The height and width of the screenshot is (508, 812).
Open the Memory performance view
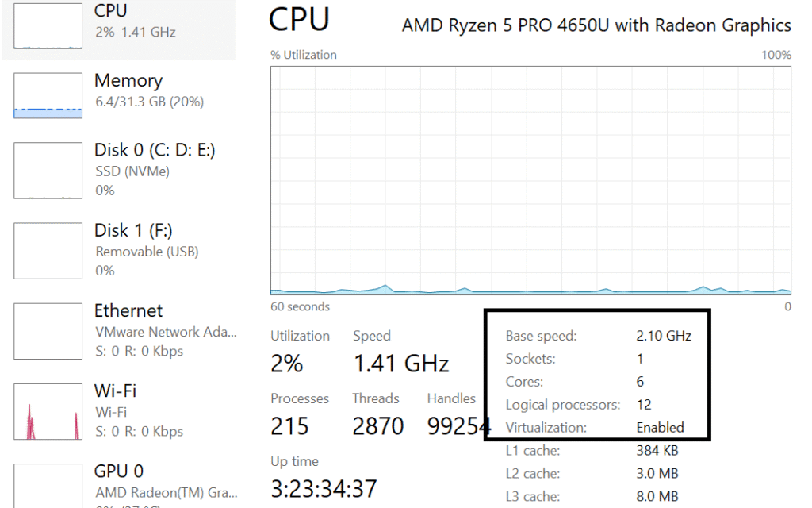coord(119,95)
